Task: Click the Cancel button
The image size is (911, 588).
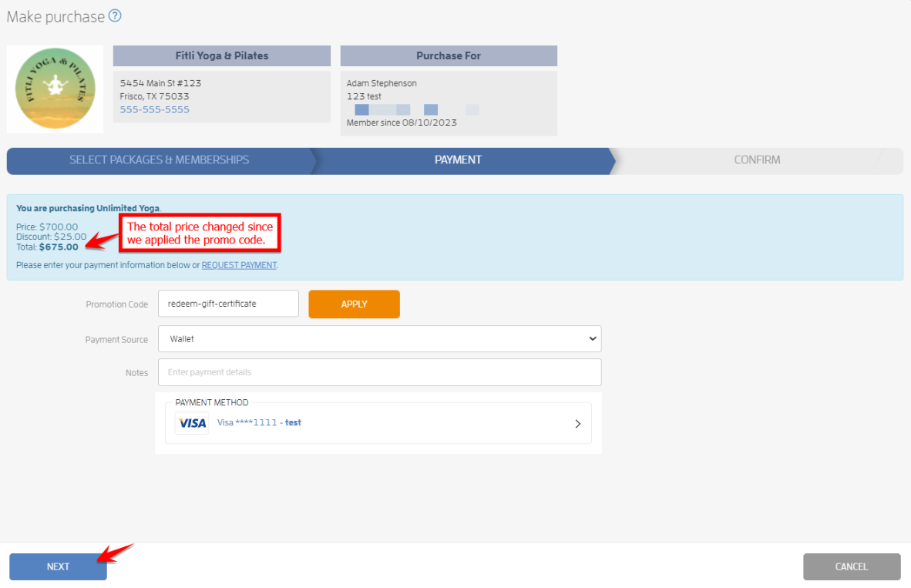Action: tap(852, 566)
